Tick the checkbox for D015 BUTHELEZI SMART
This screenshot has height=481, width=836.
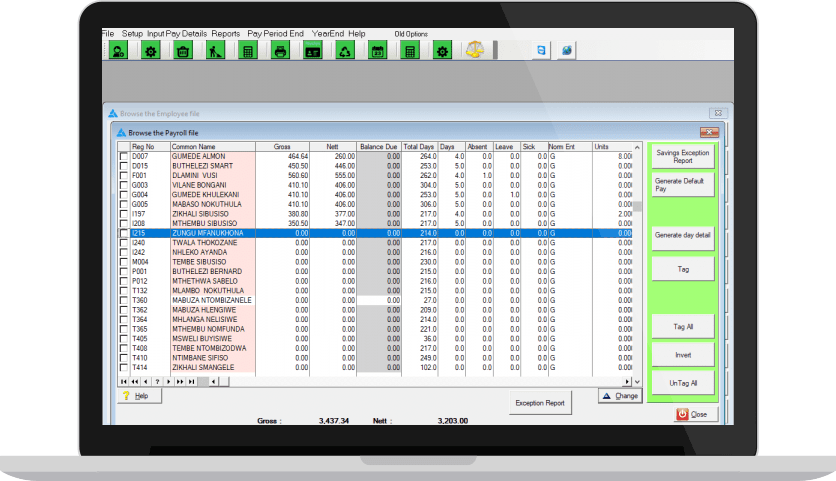point(124,166)
